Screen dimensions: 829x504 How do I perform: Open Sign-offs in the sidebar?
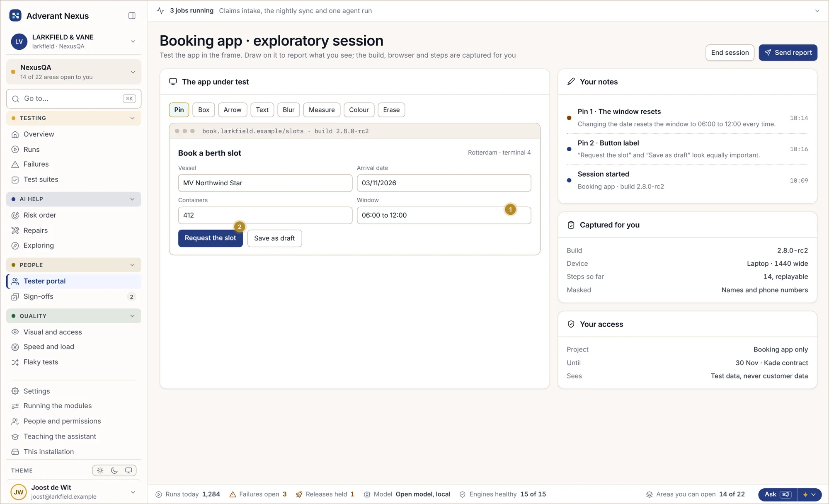[74, 296]
